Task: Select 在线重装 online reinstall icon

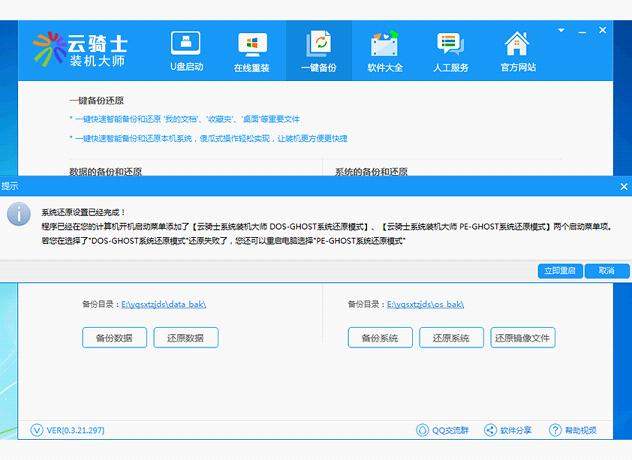Action: tap(252, 52)
